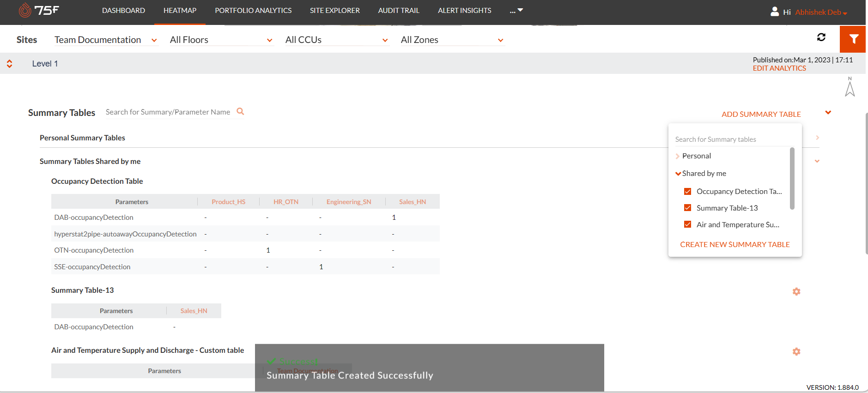
Task: Click the Personal Summary Tables heading
Action: point(82,138)
